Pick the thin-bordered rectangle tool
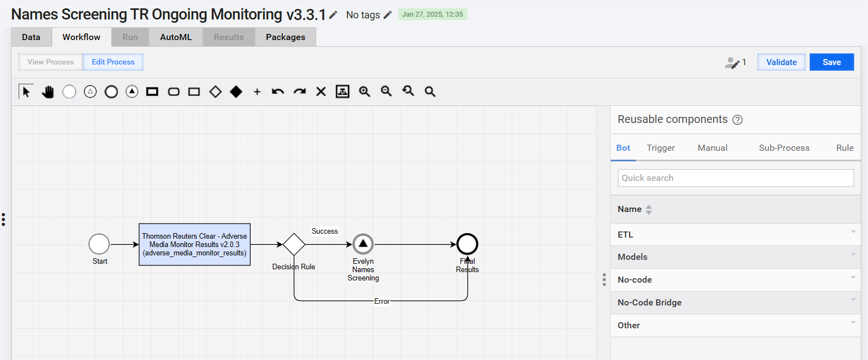This screenshot has width=868, height=360. coord(194,92)
